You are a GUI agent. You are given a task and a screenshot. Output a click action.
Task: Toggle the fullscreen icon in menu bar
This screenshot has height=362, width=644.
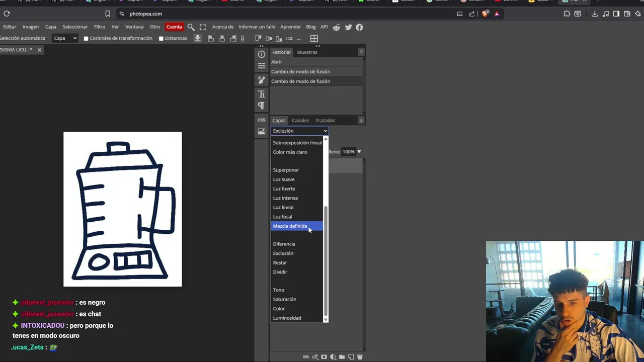203,27
